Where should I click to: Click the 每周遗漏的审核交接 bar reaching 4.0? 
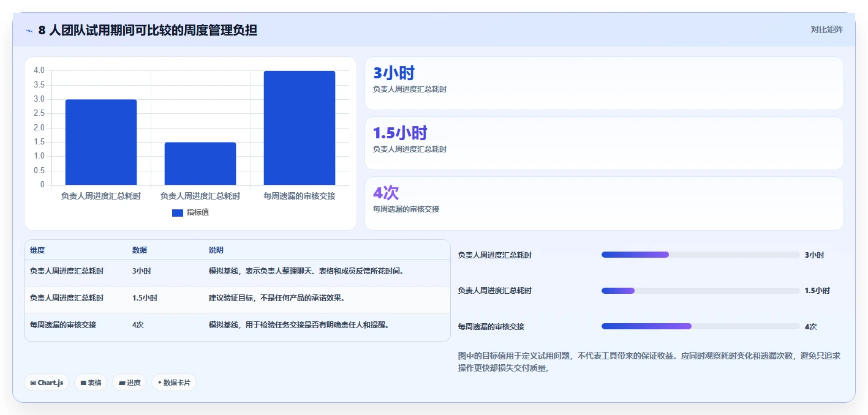click(300, 128)
